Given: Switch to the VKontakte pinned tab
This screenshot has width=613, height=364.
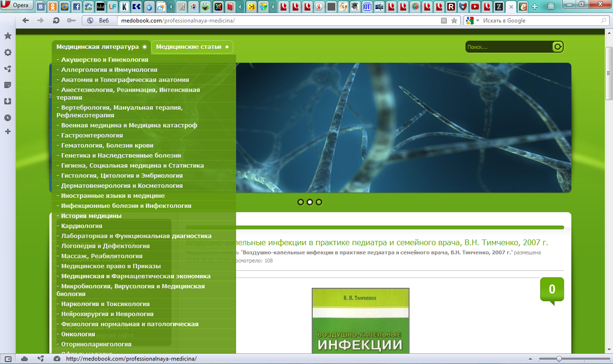Looking at the screenshot, I should click(x=41, y=7).
